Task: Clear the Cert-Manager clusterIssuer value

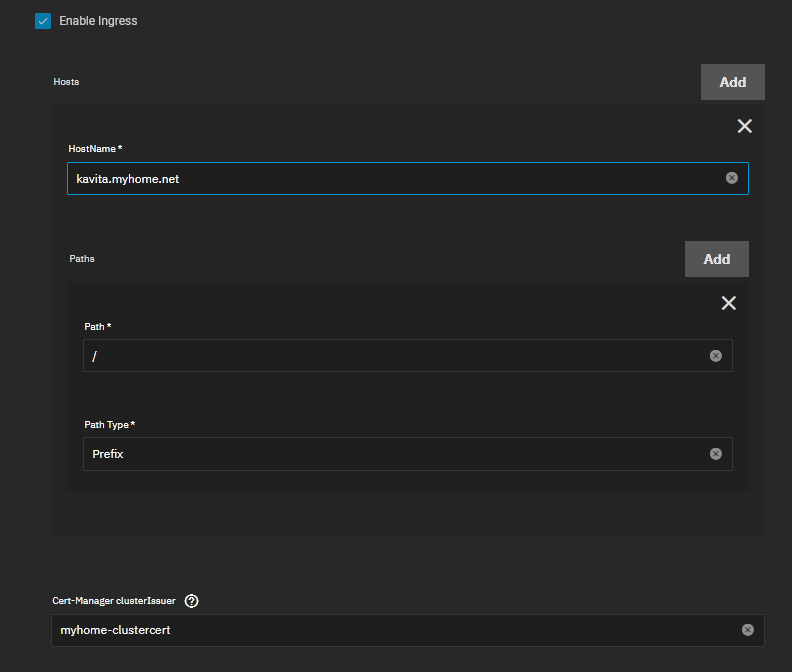Action: coord(748,630)
